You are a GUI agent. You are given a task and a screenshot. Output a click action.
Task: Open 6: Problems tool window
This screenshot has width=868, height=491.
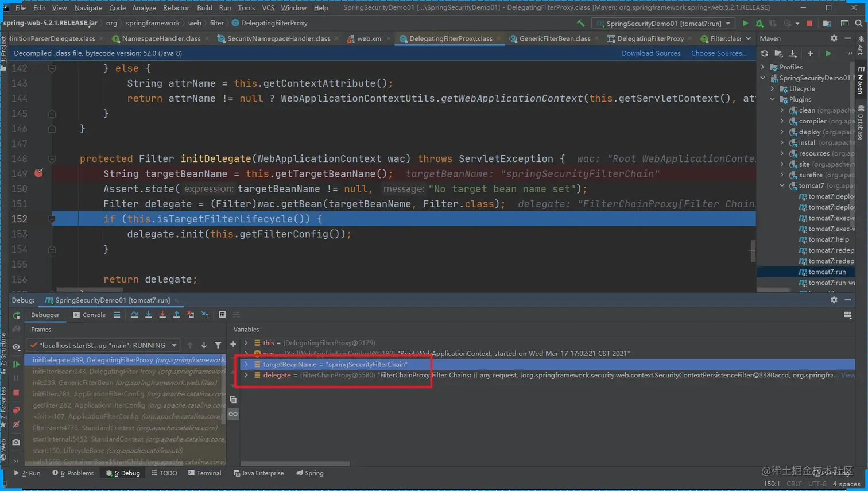point(73,473)
